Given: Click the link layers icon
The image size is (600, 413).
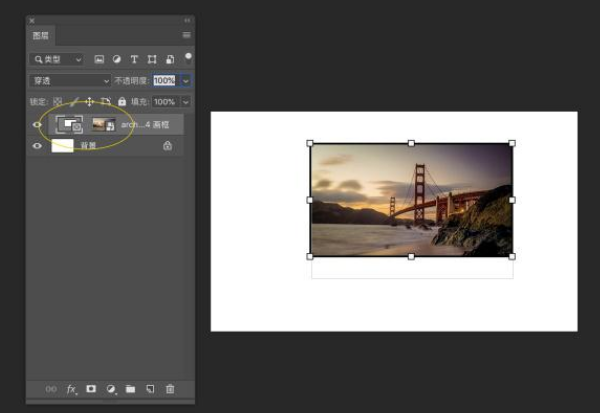Looking at the screenshot, I should pyautogui.click(x=51, y=389).
